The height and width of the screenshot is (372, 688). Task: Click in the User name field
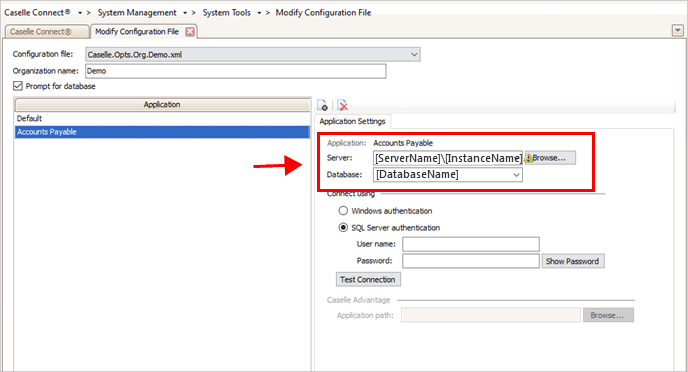pos(471,244)
